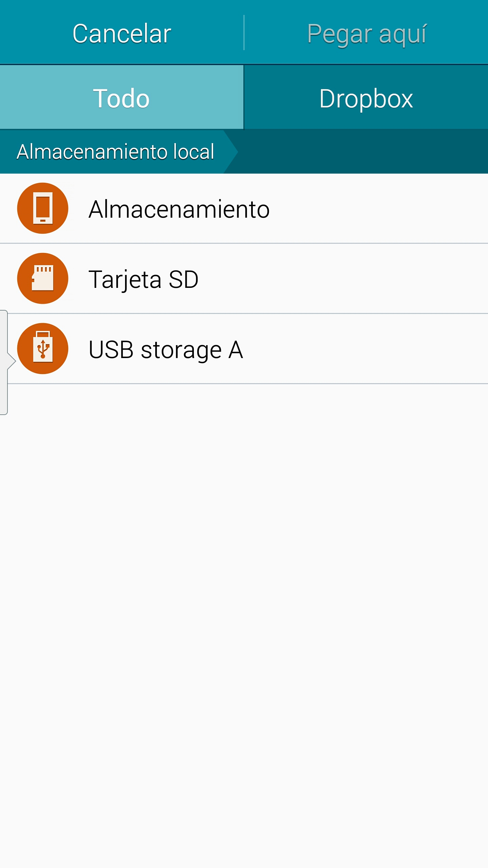Open the USB storage A label
The image size is (488, 868).
pos(166,350)
